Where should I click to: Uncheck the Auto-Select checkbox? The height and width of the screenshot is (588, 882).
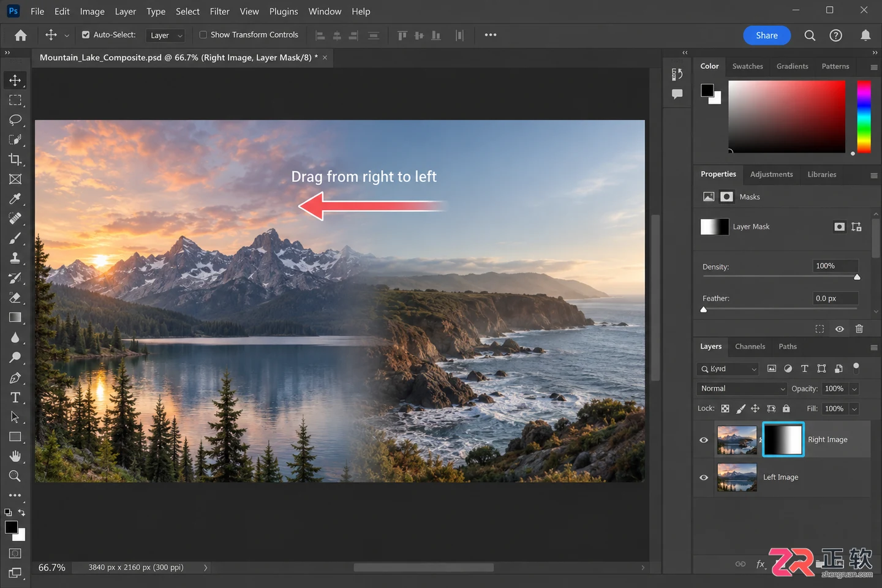[x=86, y=35]
